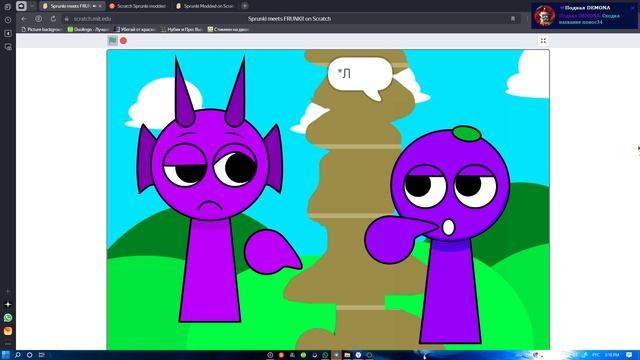Open a new browser tab
The height and width of the screenshot is (360, 640).
click(x=244, y=6)
